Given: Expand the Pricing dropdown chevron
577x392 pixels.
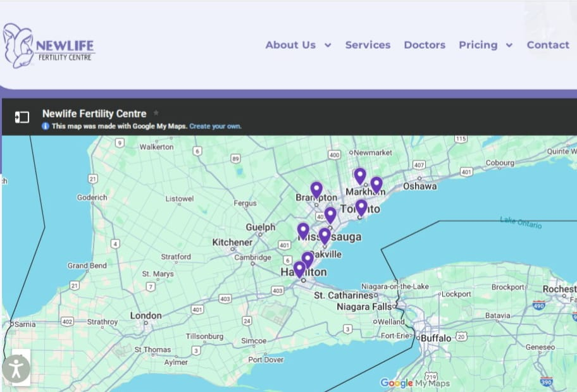Looking at the screenshot, I should 509,46.
